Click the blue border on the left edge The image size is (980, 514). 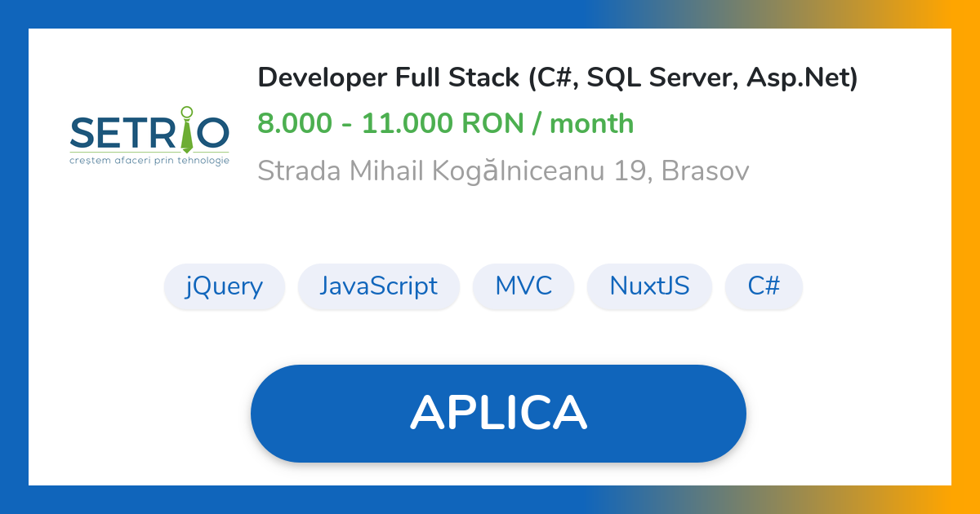[x=14, y=257]
